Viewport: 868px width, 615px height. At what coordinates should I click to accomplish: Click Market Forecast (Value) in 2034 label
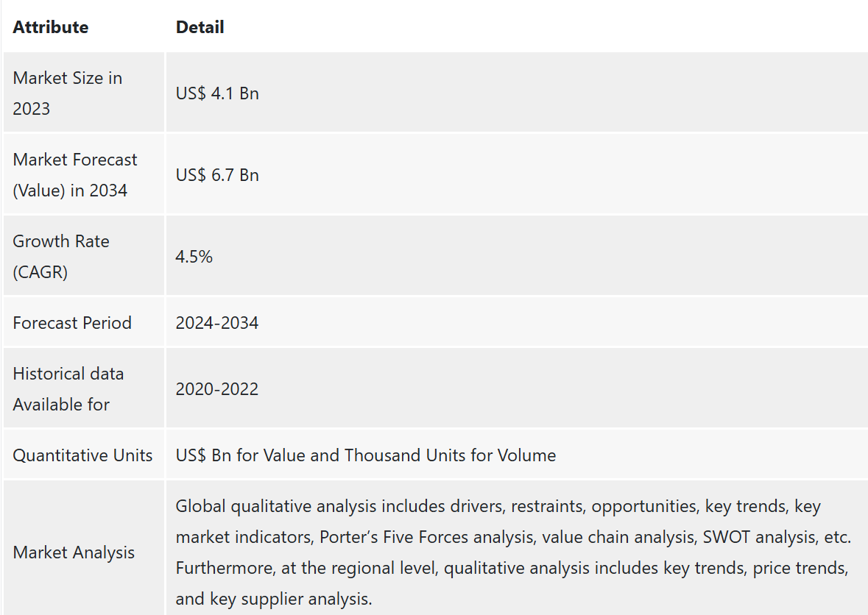coord(75,175)
